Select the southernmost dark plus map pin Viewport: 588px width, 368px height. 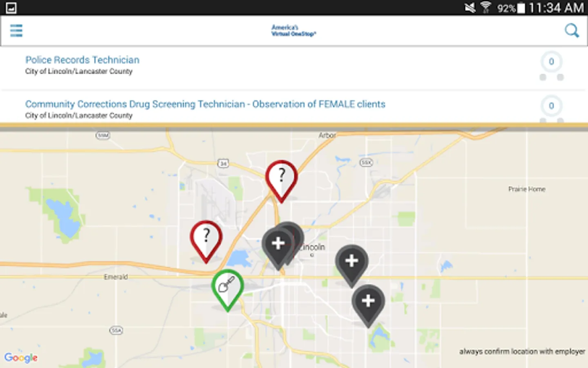pos(368,306)
